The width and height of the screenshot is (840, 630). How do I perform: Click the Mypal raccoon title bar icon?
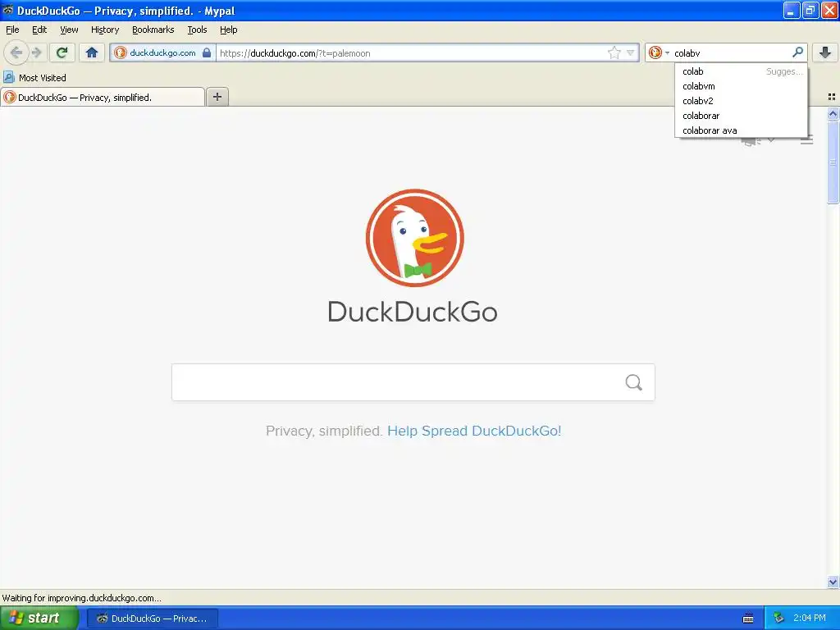point(7,10)
